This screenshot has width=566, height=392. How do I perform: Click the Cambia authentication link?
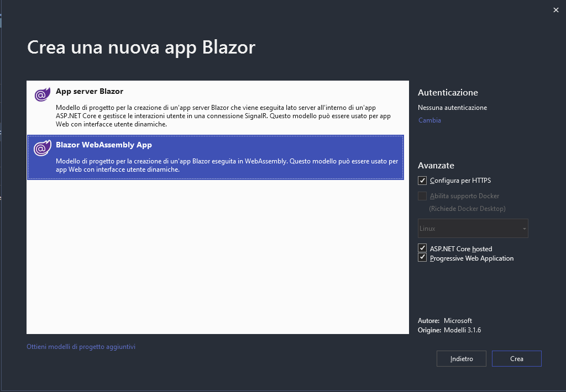pos(429,120)
